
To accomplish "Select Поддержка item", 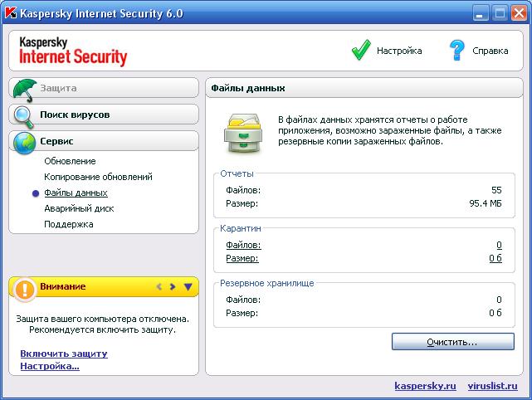I will click(x=69, y=224).
